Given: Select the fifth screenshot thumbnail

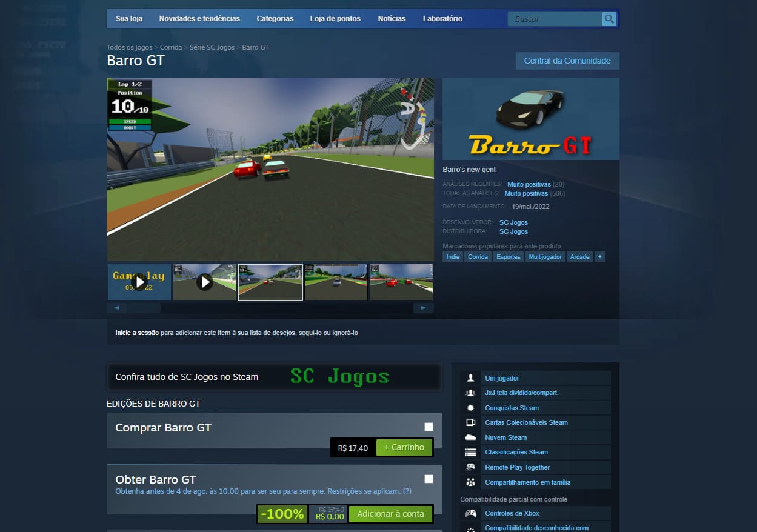Looking at the screenshot, I should 401,282.
